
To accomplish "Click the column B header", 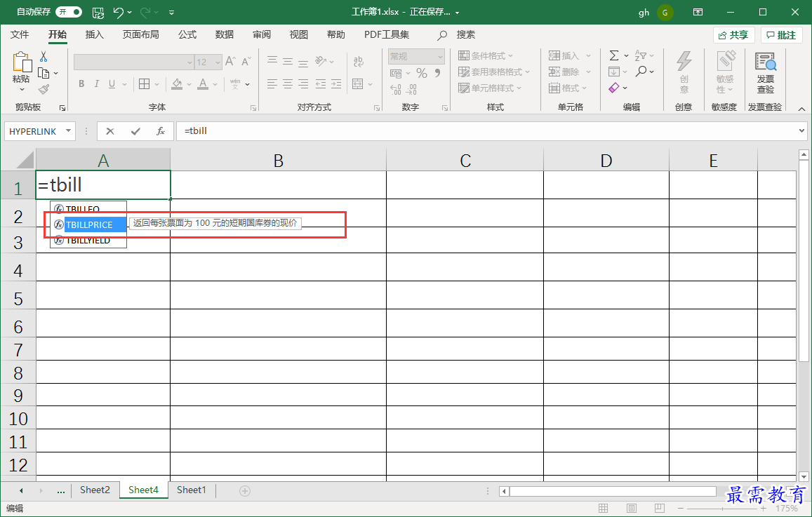I will pos(278,160).
